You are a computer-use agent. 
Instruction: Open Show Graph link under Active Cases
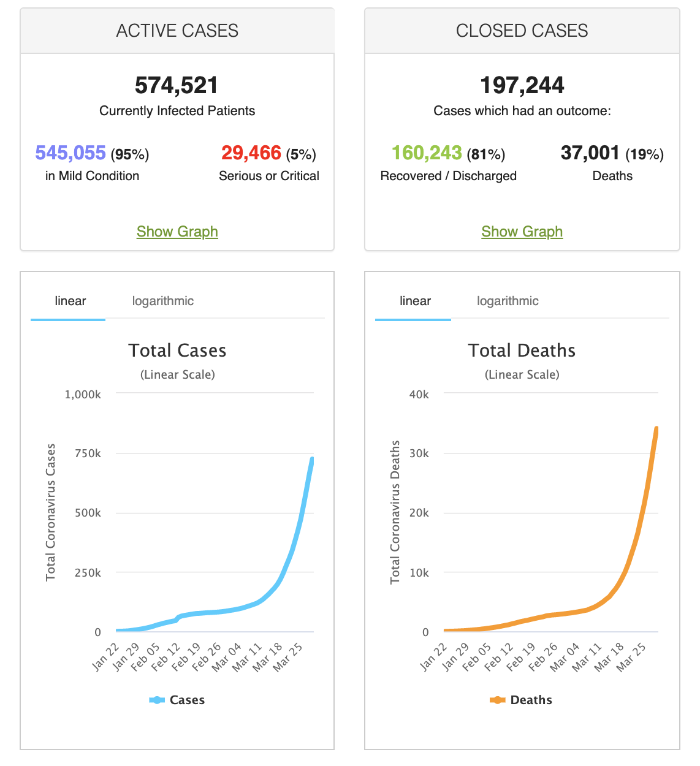click(177, 232)
